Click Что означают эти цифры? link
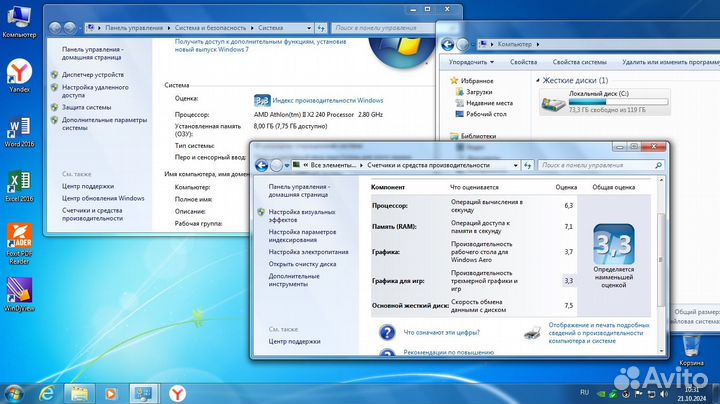The width and height of the screenshot is (720, 404). [x=441, y=332]
